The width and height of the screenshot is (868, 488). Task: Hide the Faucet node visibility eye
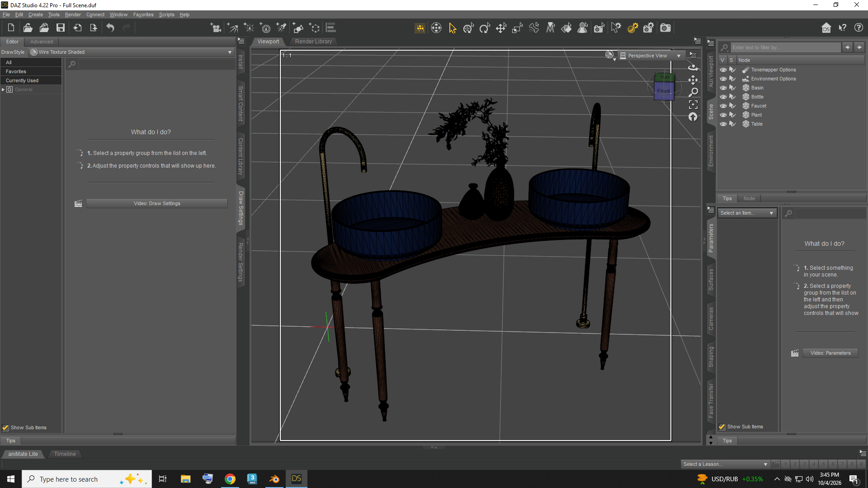(x=723, y=106)
